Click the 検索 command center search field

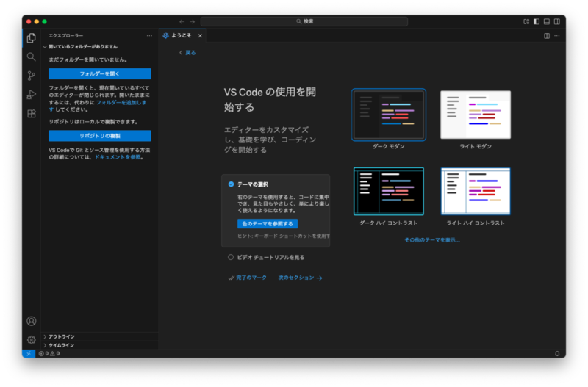[304, 22]
